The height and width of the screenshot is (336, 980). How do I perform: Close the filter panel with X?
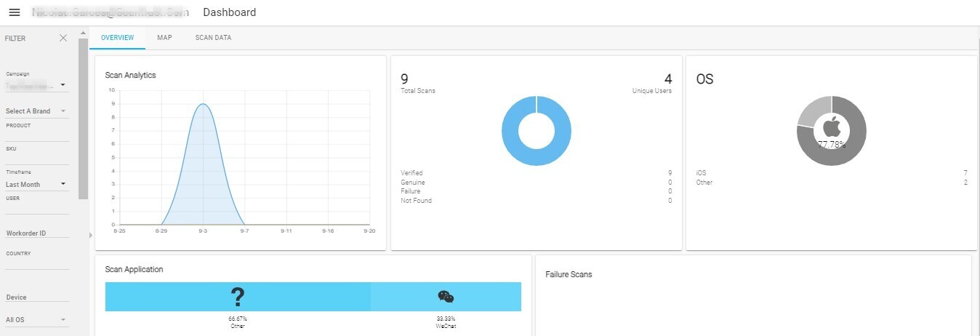(63, 38)
